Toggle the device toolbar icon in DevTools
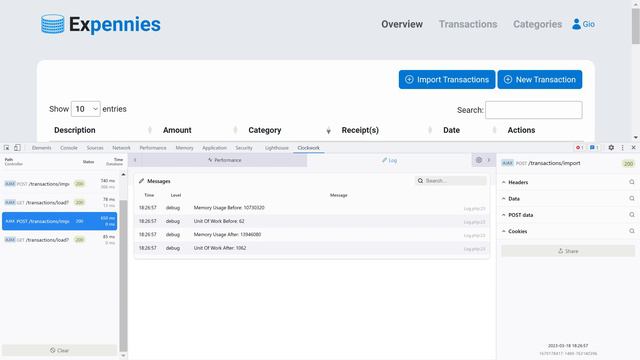The height and width of the screenshot is (360, 640). pos(17,148)
